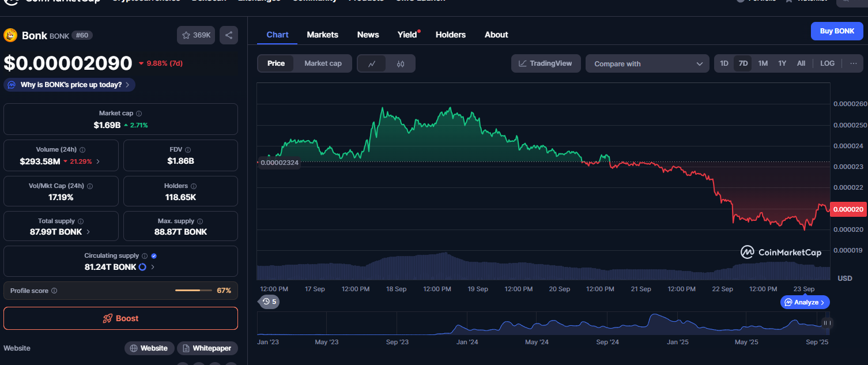Click the Bonk coin logo icon
868x365 pixels.
click(10, 35)
